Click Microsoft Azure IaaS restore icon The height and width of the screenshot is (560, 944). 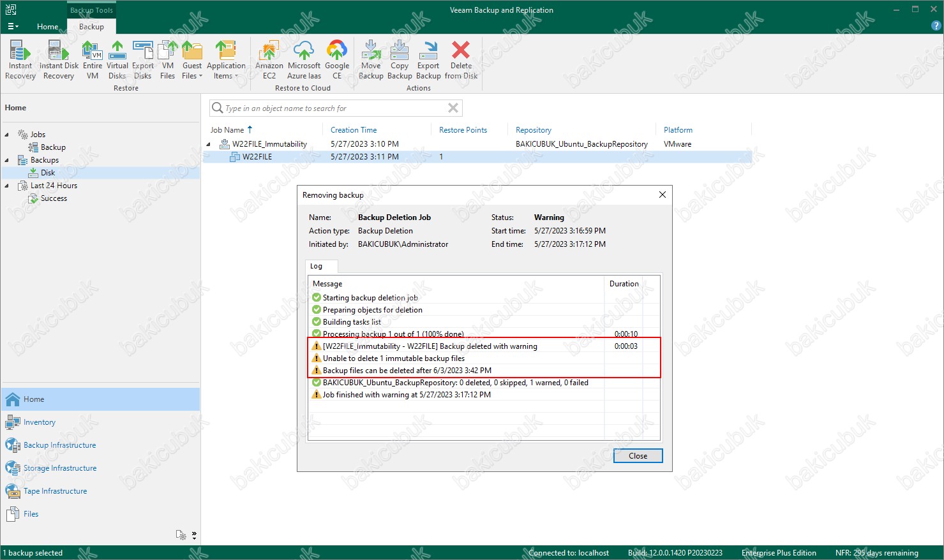[x=304, y=60]
